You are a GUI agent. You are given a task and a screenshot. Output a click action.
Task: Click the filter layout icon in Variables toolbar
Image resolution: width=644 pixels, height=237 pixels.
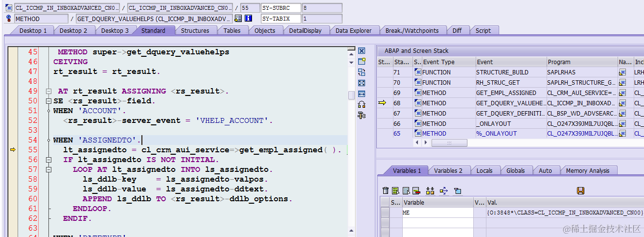pos(458,190)
